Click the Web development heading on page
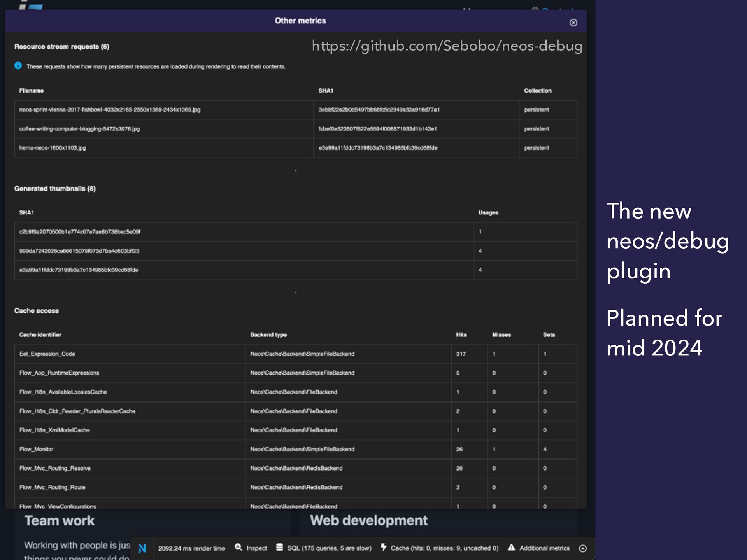This screenshot has height=560, width=747. point(368,520)
